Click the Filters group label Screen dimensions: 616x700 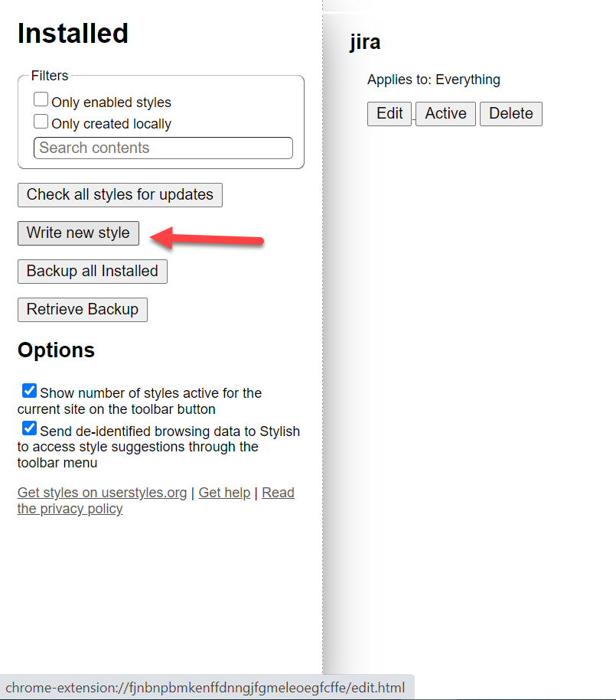[x=50, y=76]
